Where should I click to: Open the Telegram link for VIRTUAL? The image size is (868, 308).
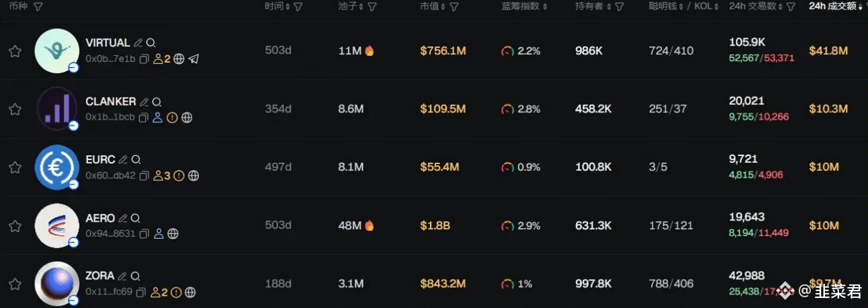coord(194,59)
